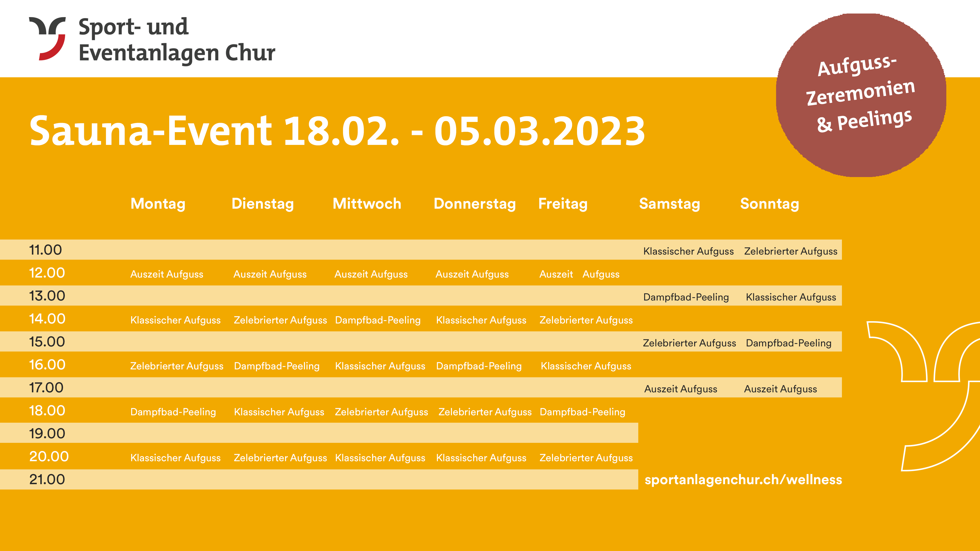Click the 11.00 time label

pyautogui.click(x=46, y=250)
